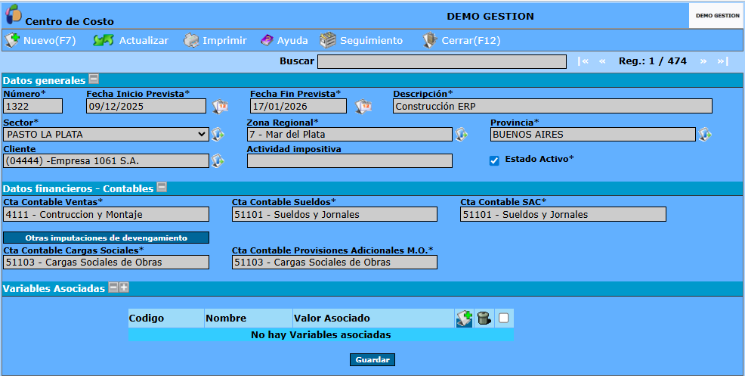The height and width of the screenshot is (376, 745).
Task: Click Seguimiento toolbar label
Action: tap(371, 41)
